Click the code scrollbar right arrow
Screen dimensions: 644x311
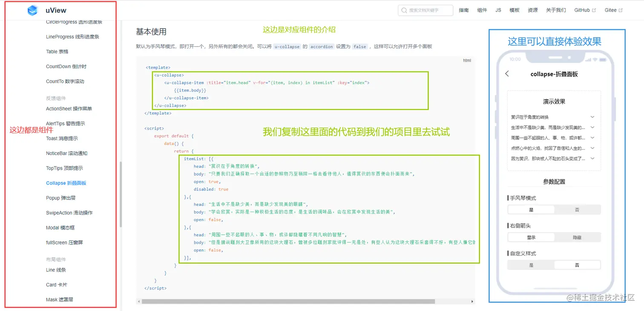472,302
